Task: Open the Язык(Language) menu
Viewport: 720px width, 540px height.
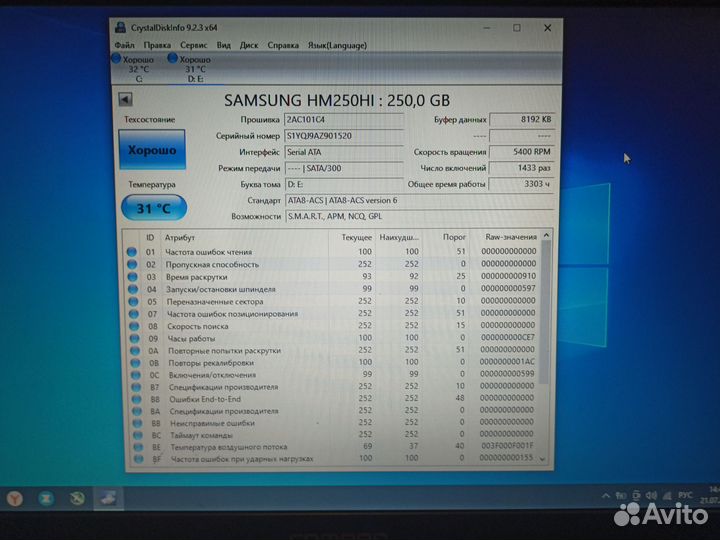Action: pos(338,45)
